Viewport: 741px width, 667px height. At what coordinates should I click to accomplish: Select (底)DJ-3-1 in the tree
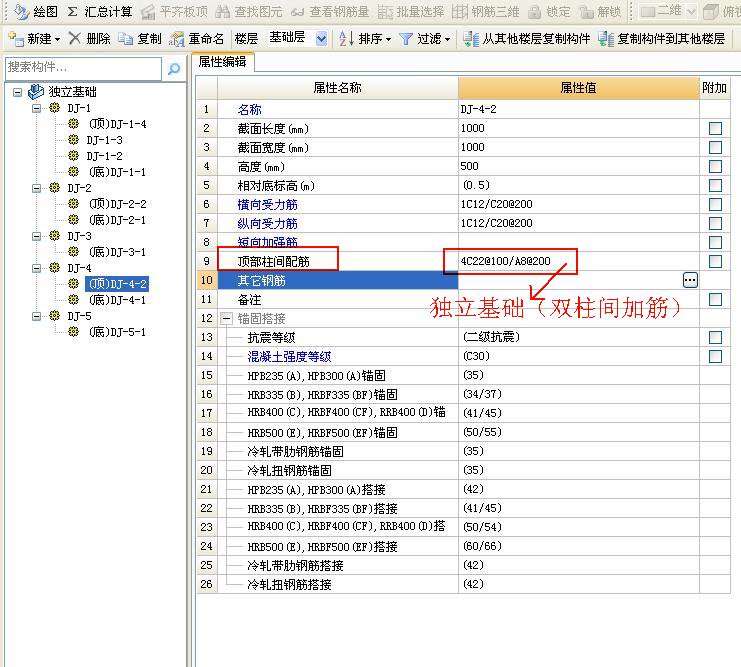point(117,252)
